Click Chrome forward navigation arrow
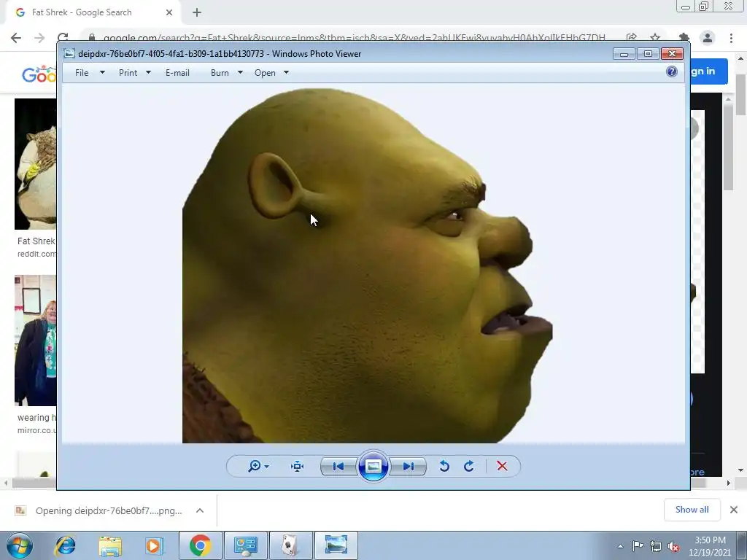 click(39, 38)
